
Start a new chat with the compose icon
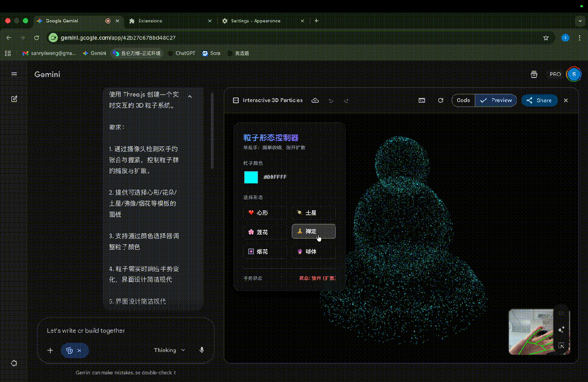pos(14,98)
